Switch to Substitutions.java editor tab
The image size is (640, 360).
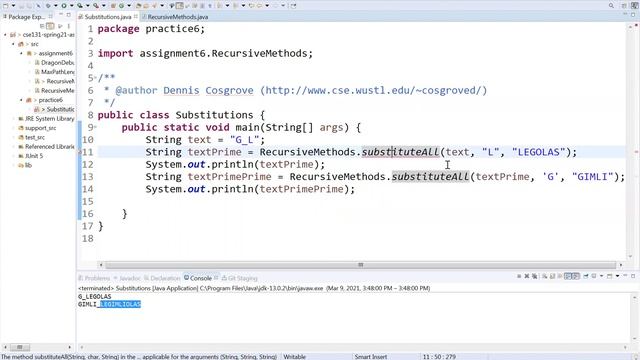108,17
